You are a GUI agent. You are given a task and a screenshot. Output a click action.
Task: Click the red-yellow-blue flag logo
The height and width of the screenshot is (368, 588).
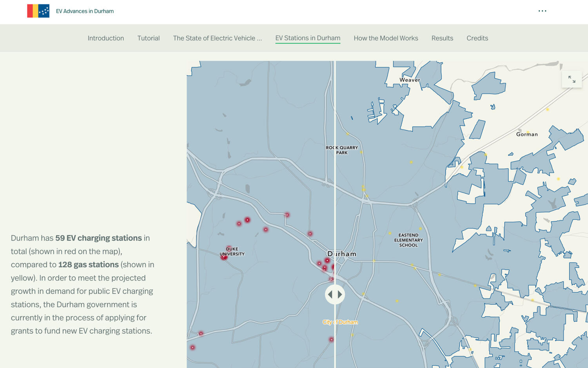[x=38, y=11]
